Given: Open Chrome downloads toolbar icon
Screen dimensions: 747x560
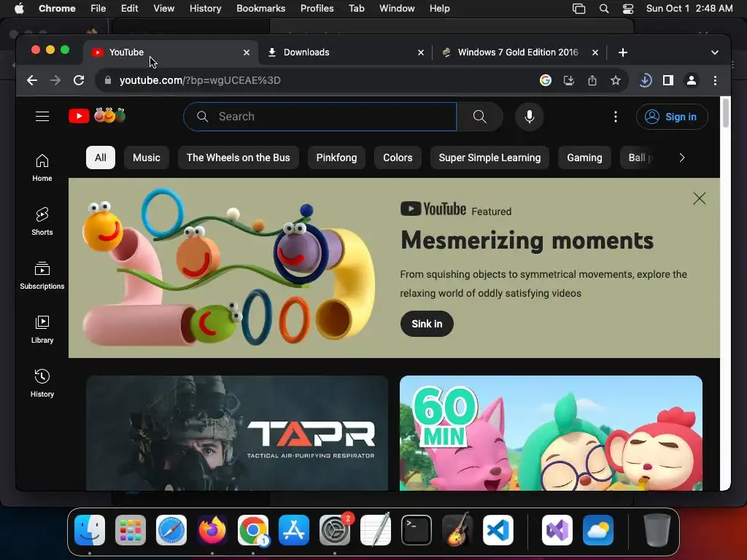Looking at the screenshot, I should pos(645,80).
